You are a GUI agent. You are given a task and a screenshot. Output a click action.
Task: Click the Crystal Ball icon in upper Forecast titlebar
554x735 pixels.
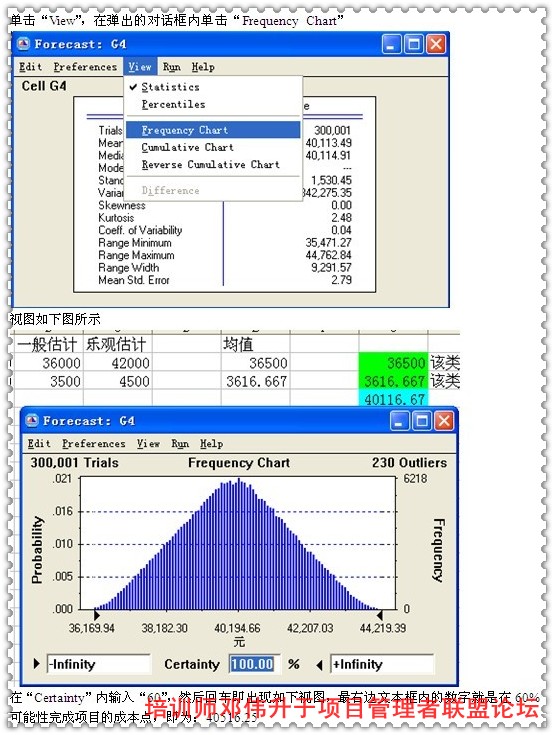pyautogui.click(x=23, y=44)
